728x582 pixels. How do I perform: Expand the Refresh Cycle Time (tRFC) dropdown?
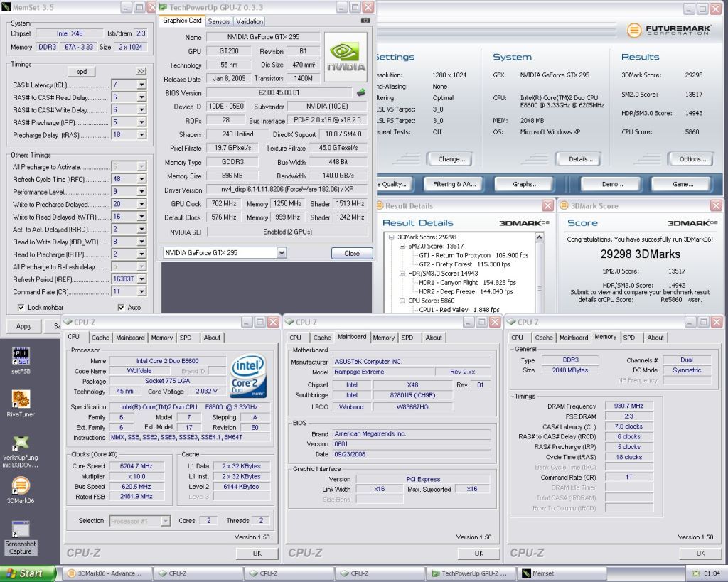click(141, 179)
